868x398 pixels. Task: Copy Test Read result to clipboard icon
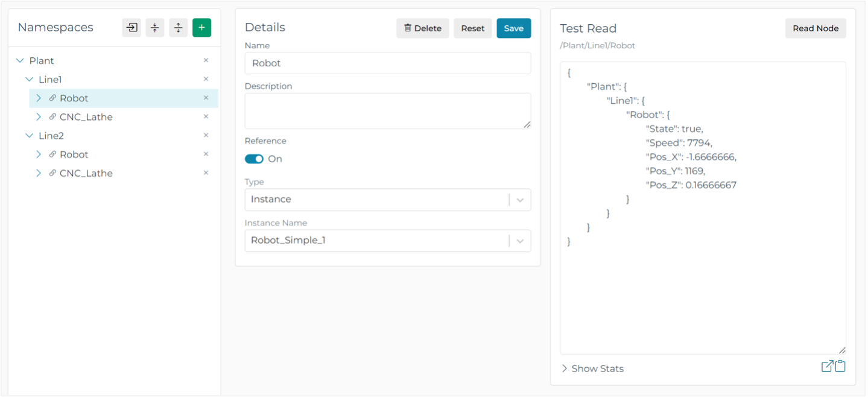tap(840, 366)
